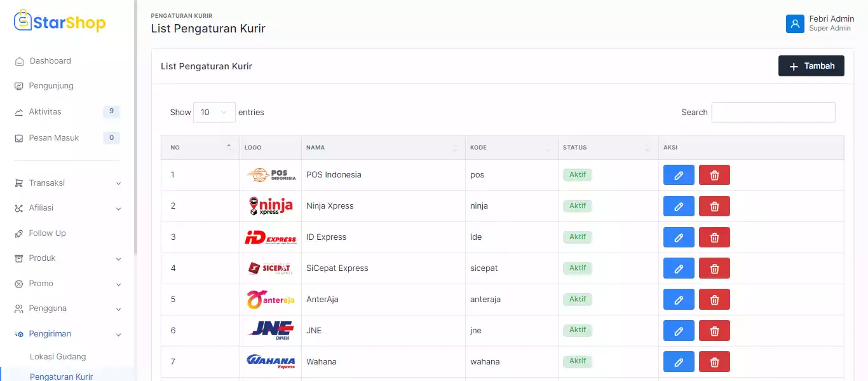Click the edit pencil for POS Indonesia
This screenshot has height=381, width=868.
[678, 175]
